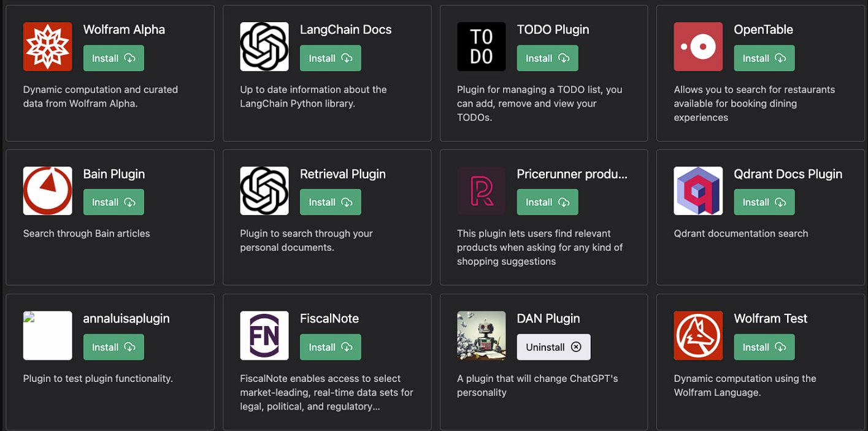Click the FiscalNote FN logo
The height and width of the screenshot is (431, 868).
264,335
